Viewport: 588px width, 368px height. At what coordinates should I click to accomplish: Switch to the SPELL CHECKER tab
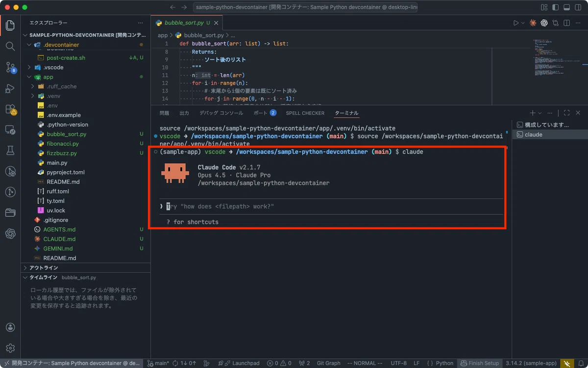point(305,113)
